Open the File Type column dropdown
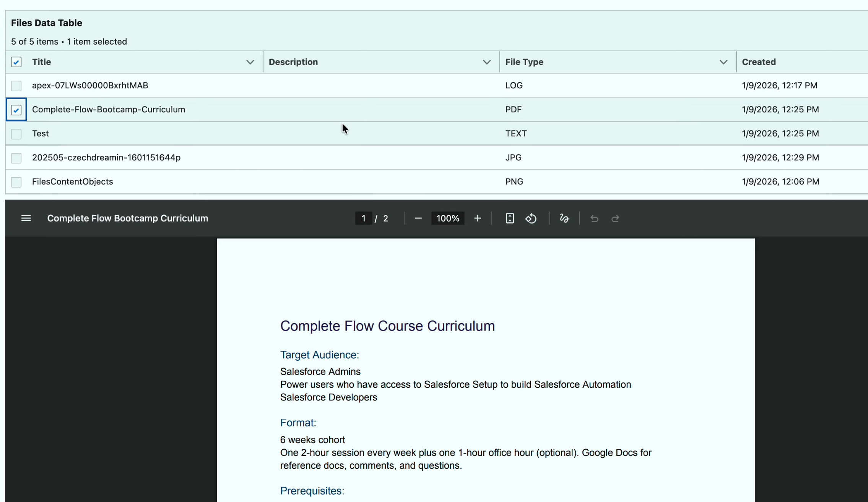 tap(723, 62)
